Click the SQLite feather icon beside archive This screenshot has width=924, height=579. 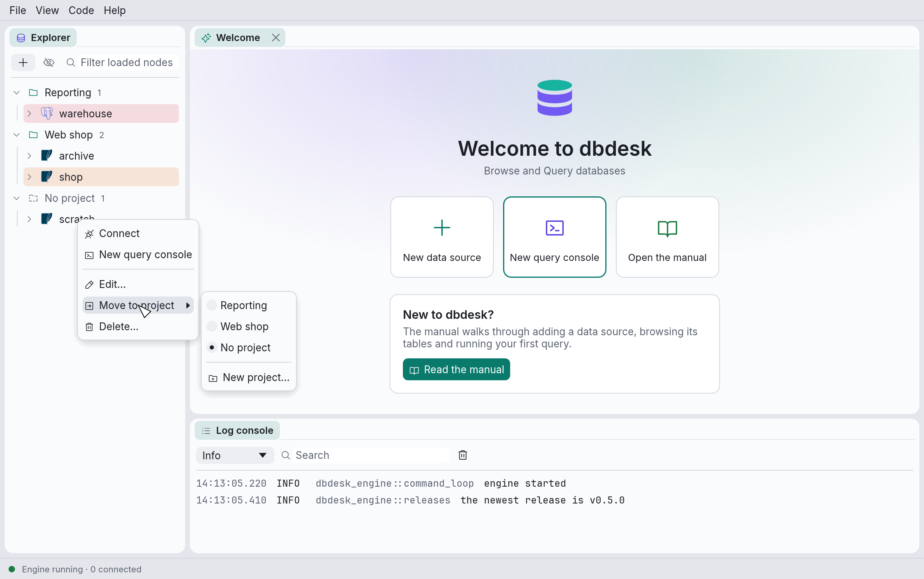(47, 156)
